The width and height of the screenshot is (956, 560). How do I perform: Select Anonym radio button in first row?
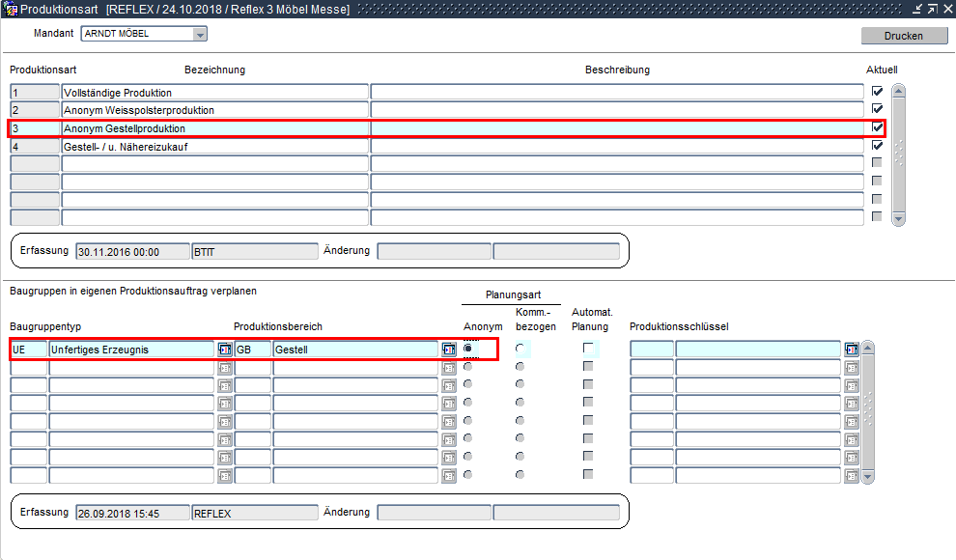click(x=468, y=349)
